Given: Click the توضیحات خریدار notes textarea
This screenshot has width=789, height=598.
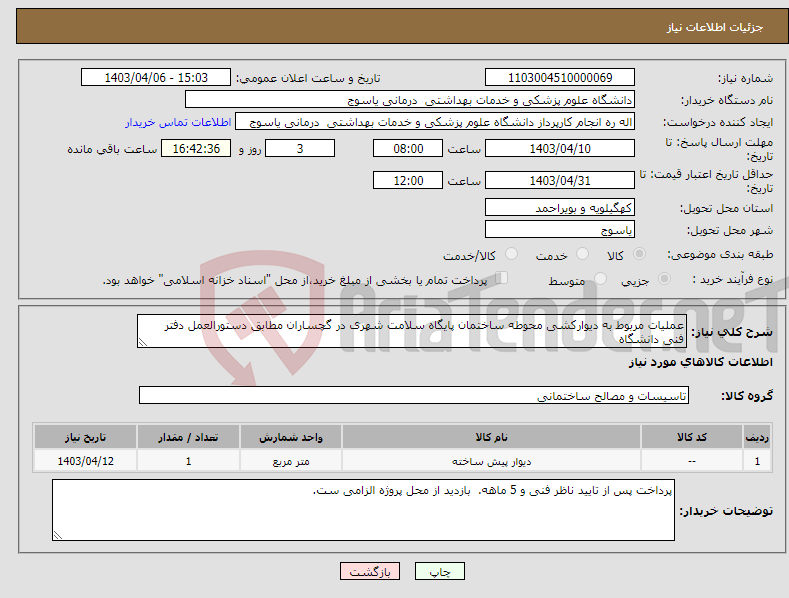Looking at the screenshot, I should 363,510.
